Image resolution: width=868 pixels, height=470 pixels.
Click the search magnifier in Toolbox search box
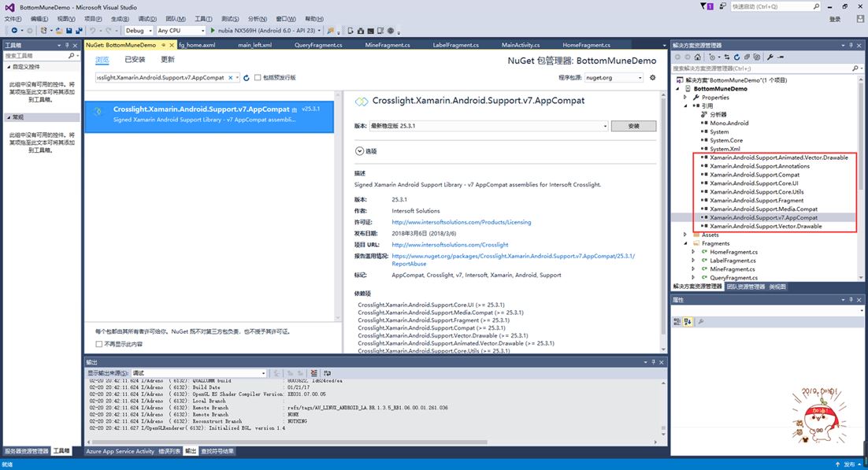(x=71, y=56)
